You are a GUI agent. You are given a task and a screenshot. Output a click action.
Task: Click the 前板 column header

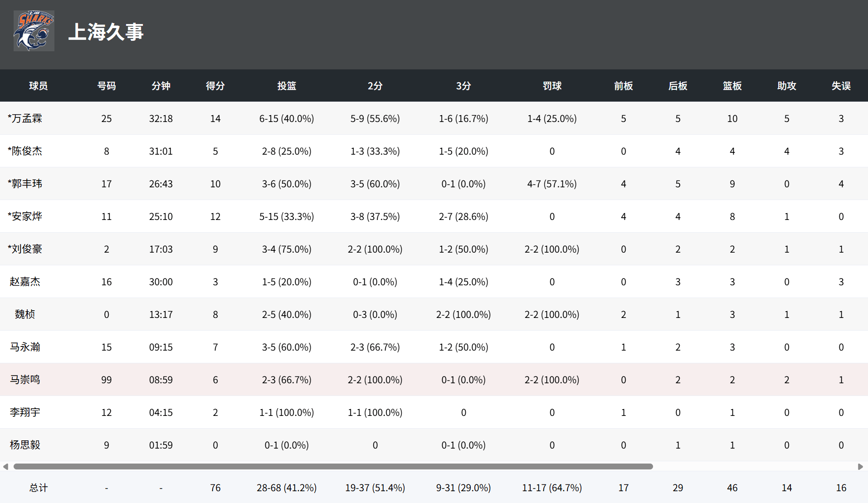[x=624, y=86]
